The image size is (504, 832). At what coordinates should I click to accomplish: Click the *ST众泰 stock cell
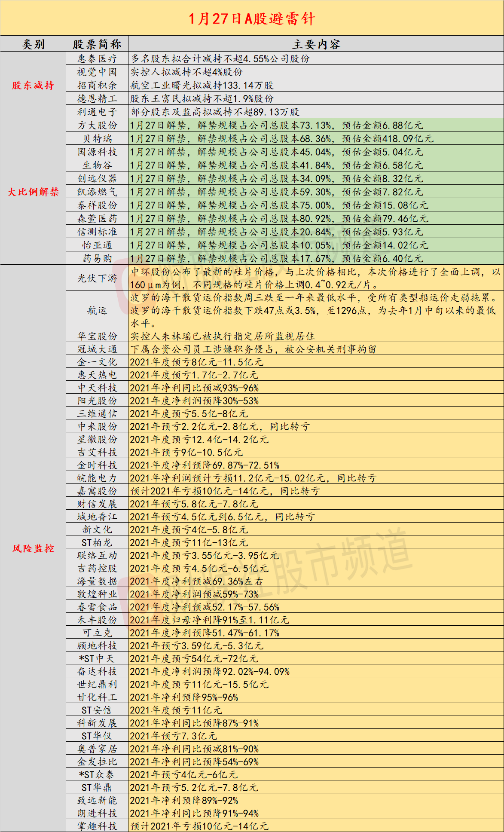point(97,774)
